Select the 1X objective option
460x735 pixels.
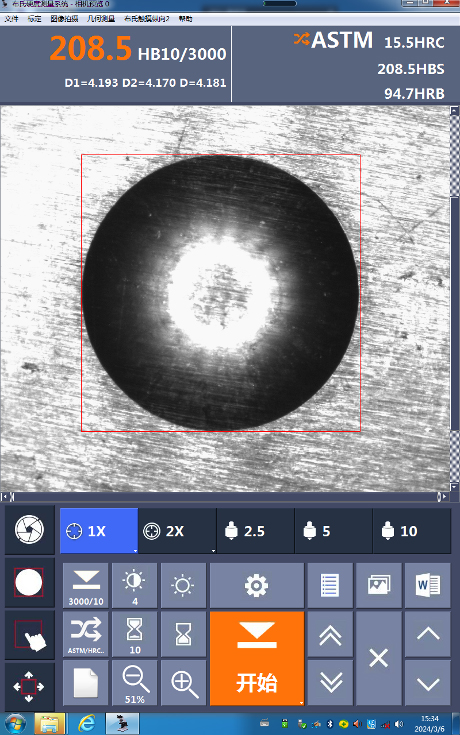coord(99,531)
